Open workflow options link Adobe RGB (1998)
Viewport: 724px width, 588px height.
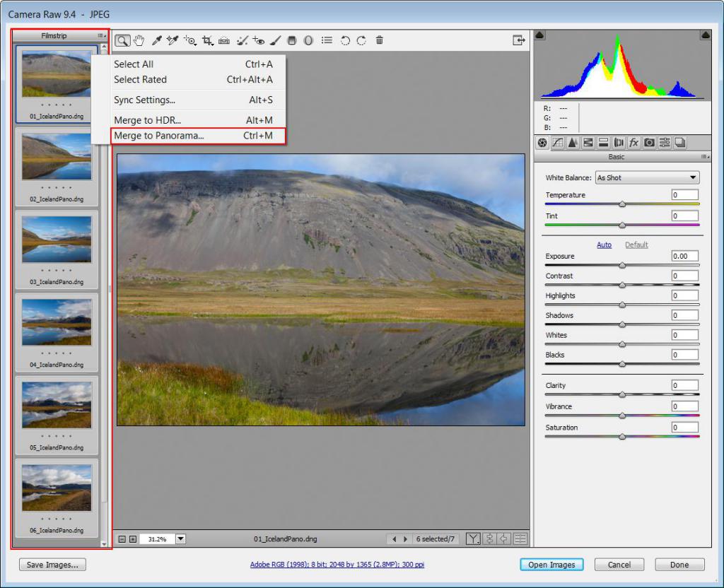tap(337, 565)
